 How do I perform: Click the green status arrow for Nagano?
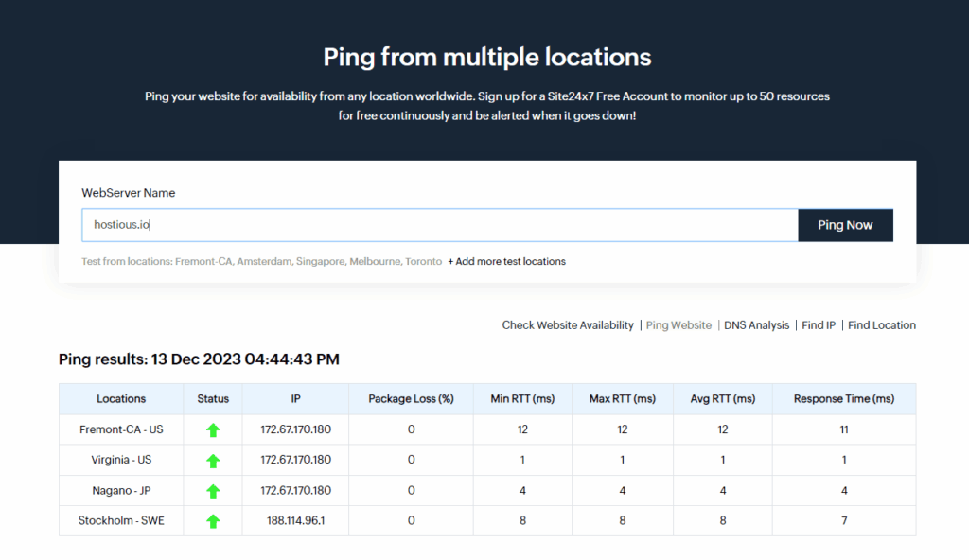[x=213, y=491]
